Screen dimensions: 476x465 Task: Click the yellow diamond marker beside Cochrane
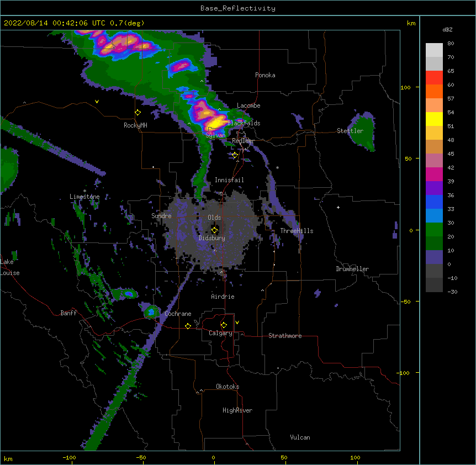pyautogui.click(x=188, y=326)
